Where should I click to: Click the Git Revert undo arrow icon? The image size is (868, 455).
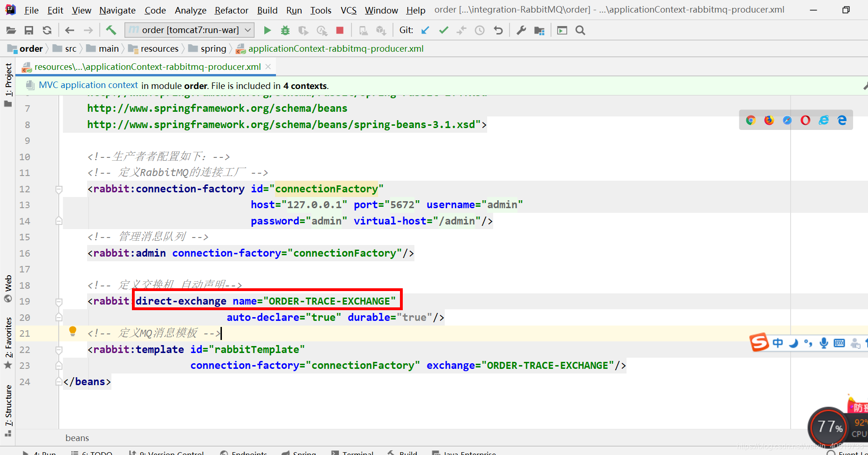click(498, 30)
